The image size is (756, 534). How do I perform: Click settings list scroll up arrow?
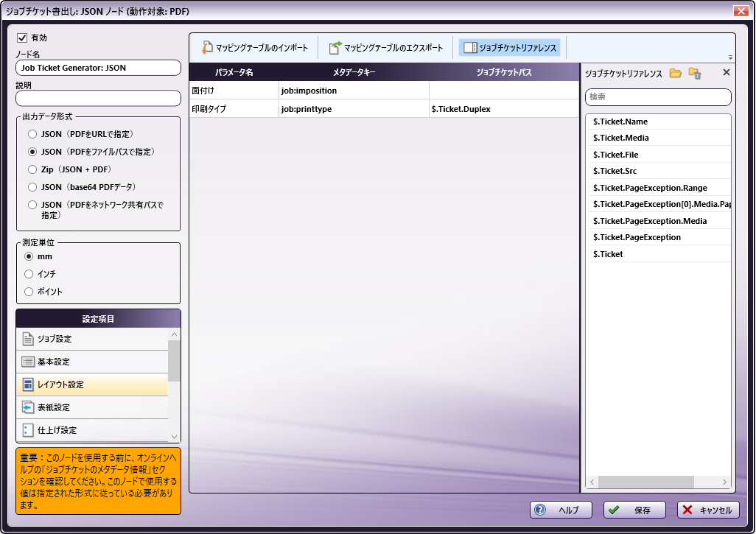[175, 334]
